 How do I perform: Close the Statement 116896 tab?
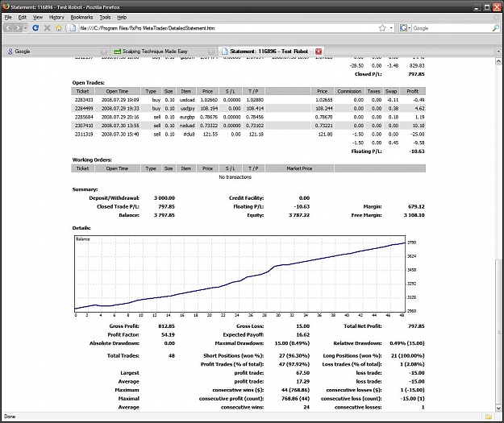pyautogui.click(x=319, y=52)
